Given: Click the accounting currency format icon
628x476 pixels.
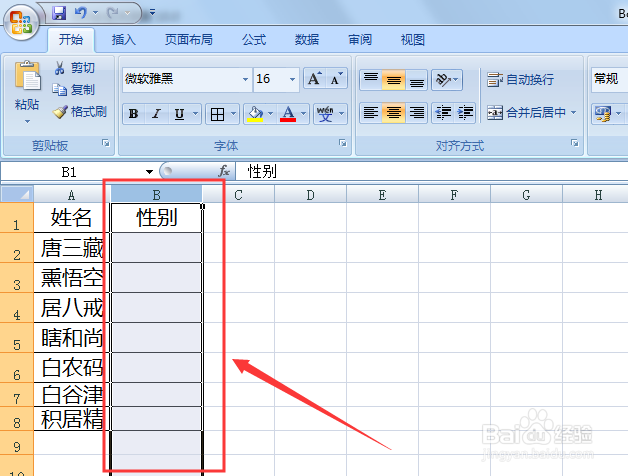Looking at the screenshot, I should pyautogui.click(x=603, y=114).
